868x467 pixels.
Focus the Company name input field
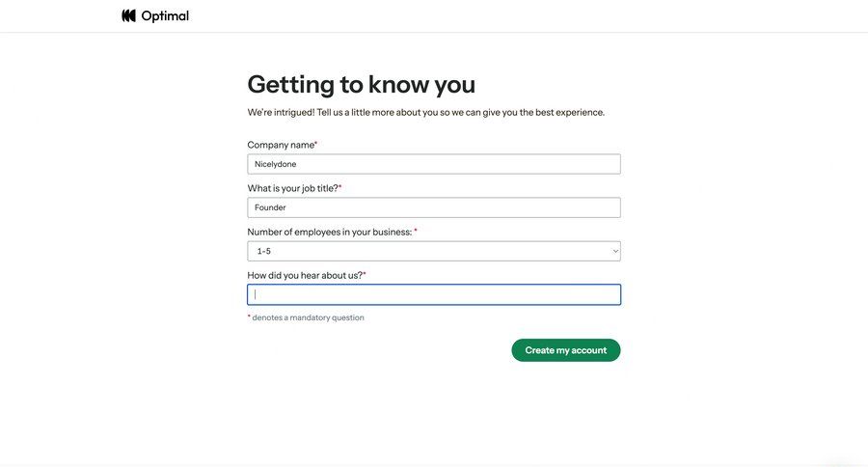(x=433, y=164)
